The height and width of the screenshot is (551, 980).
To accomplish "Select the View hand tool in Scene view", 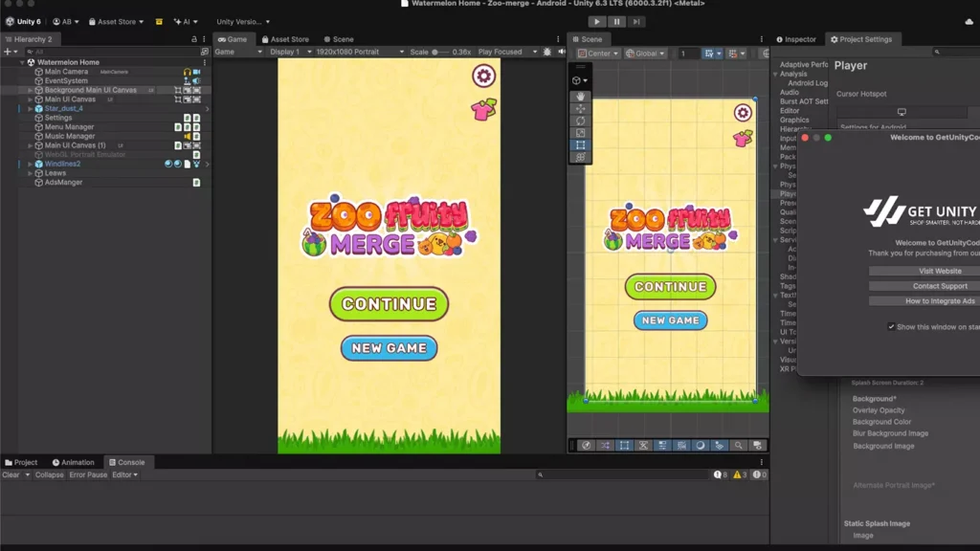I will pos(579,97).
